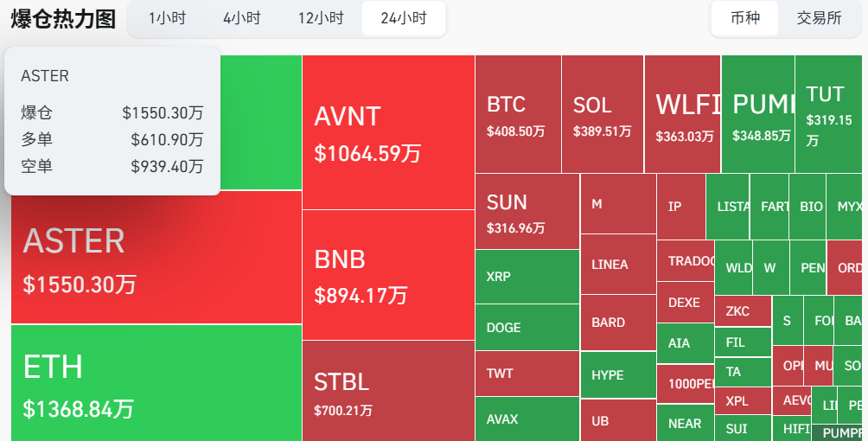Click the SOL $389.51万 tile
The width and height of the screenshot is (868, 441).
(602, 114)
